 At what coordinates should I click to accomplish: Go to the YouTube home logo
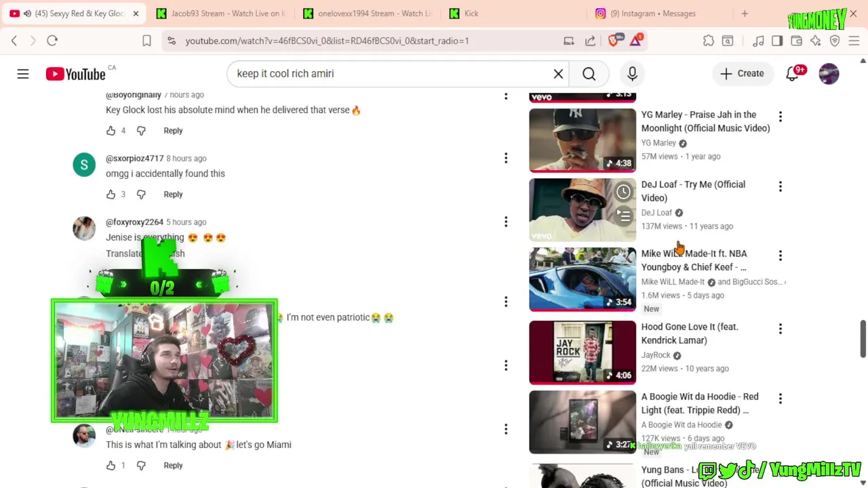(x=75, y=74)
